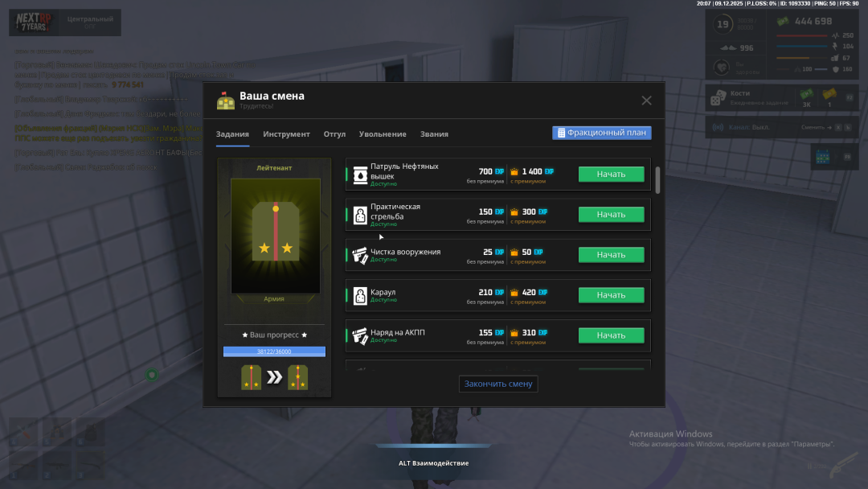Start the Патруль Нефтяных вышек task
This screenshot has height=489, width=868.
tap(611, 175)
